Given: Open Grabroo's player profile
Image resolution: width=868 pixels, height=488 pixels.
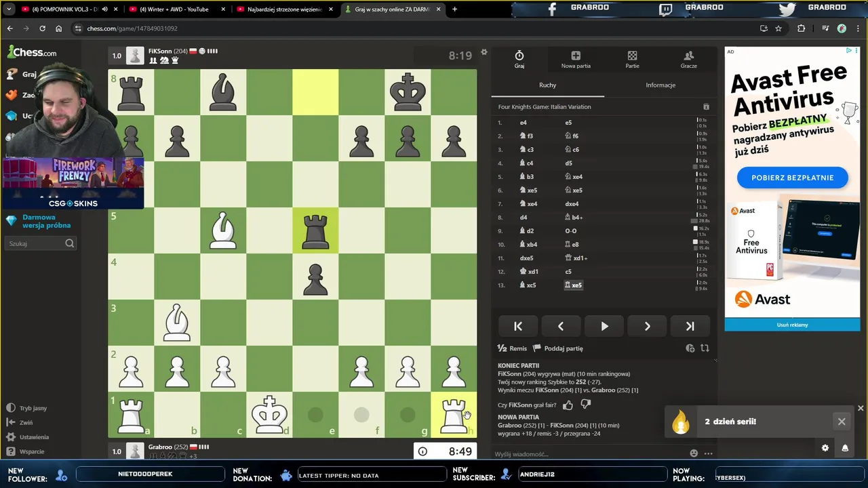Looking at the screenshot, I should click(160, 447).
